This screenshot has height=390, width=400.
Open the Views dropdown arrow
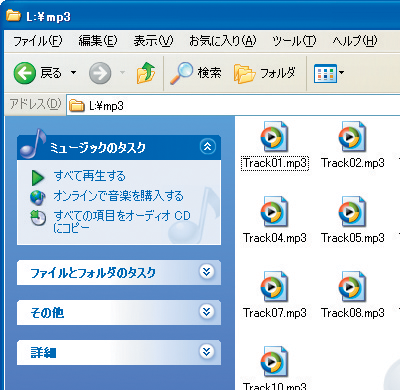tap(342, 72)
